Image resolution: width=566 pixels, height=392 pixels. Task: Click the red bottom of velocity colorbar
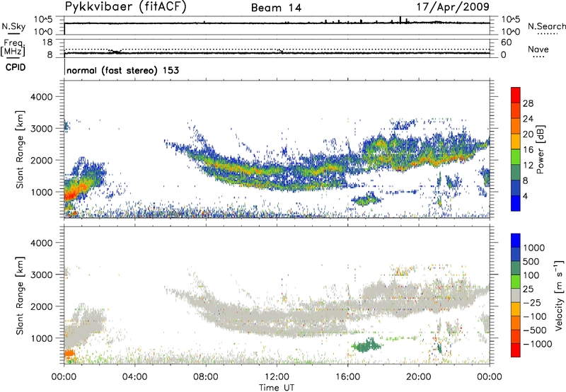(516, 350)
